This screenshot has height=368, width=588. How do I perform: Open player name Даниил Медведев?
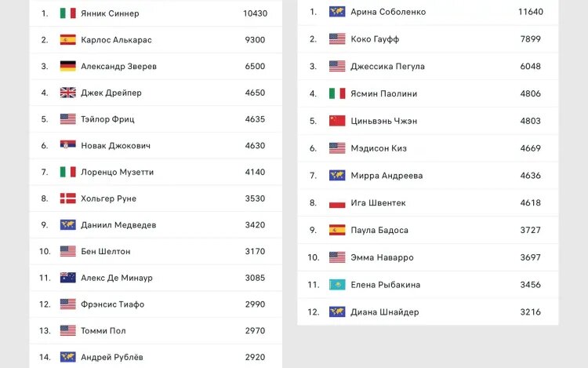(118, 225)
